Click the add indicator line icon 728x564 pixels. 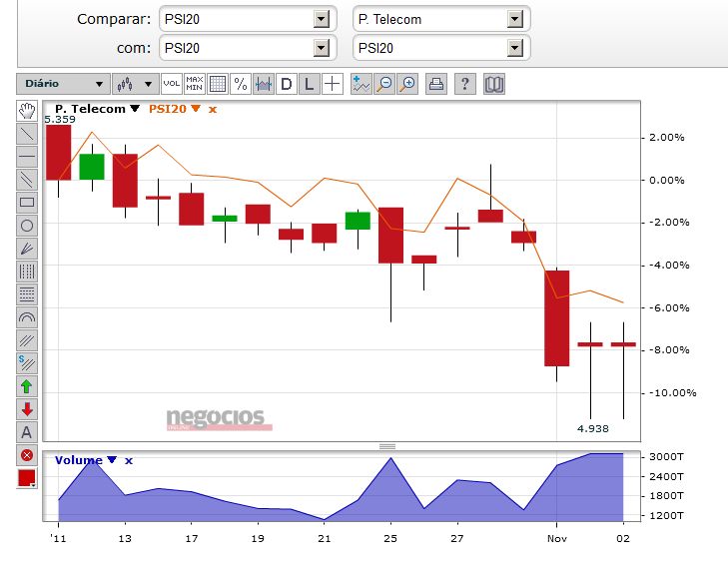click(361, 84)
